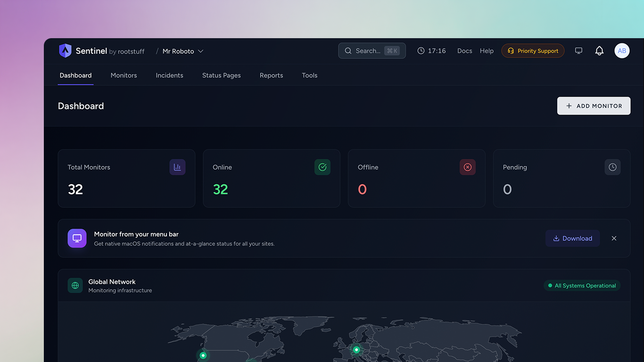Click the monitor display icon in header

click(578, 51)
